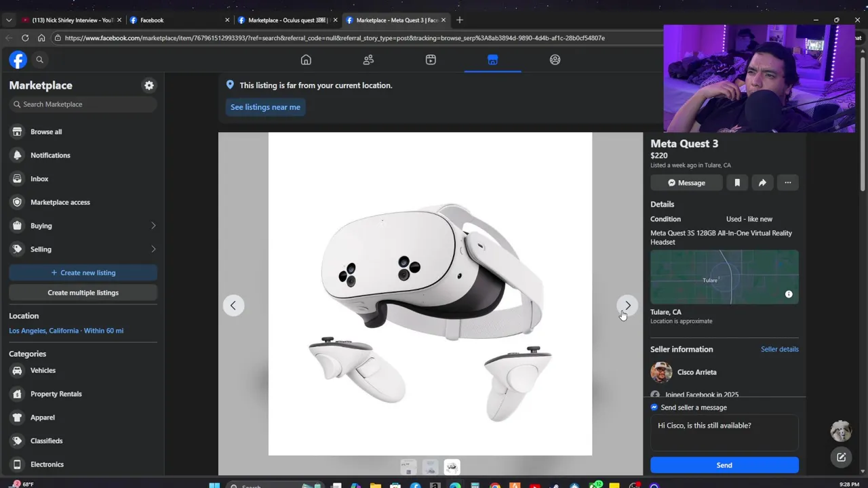Go to browser home button
868x488 pixels.
coord(41,38)
